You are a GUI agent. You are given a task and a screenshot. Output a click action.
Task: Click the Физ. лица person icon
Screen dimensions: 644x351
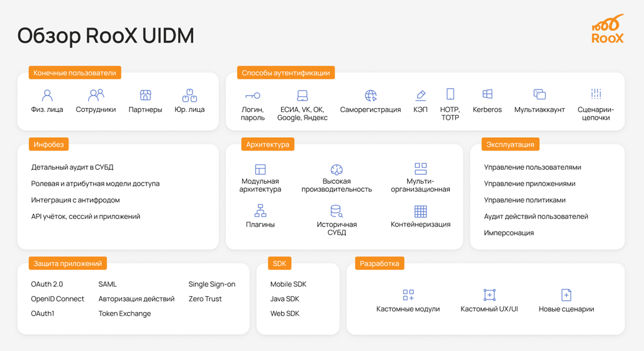coord(47,95)
